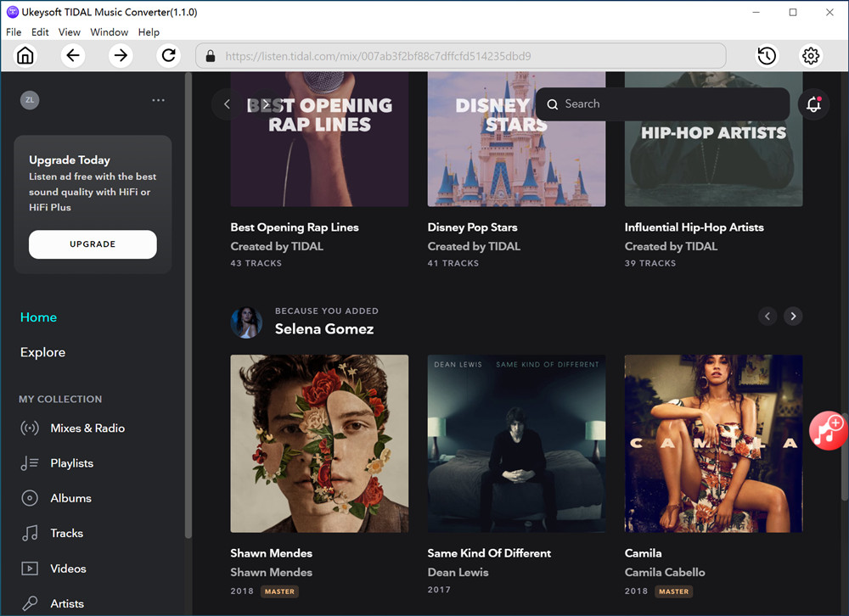Click the Selena Gomez heading
Screen dimensions: 849x616
pos(324,329)
